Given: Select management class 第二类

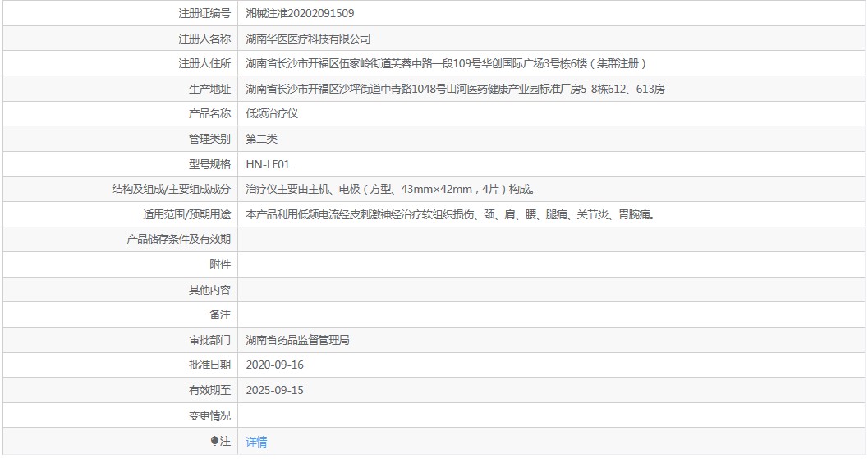Looking at the screenshot, I should (261, 139).
